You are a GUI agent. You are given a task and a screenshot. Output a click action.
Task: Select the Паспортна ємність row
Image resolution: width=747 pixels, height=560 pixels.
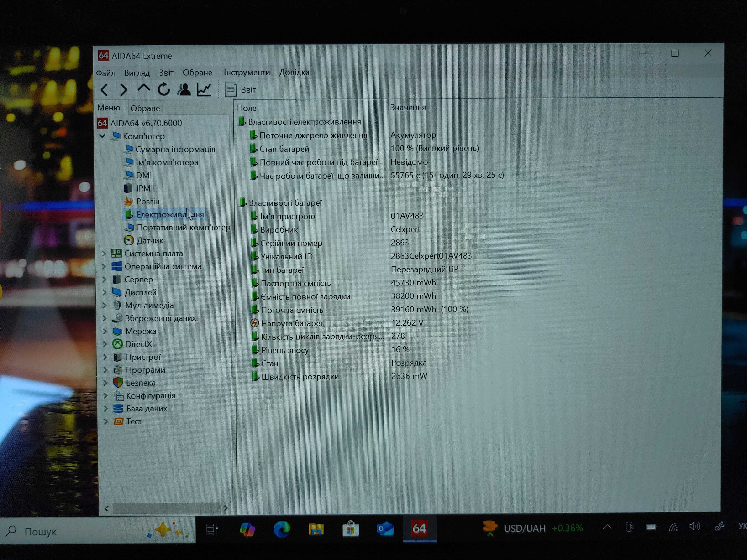(343, 283)
